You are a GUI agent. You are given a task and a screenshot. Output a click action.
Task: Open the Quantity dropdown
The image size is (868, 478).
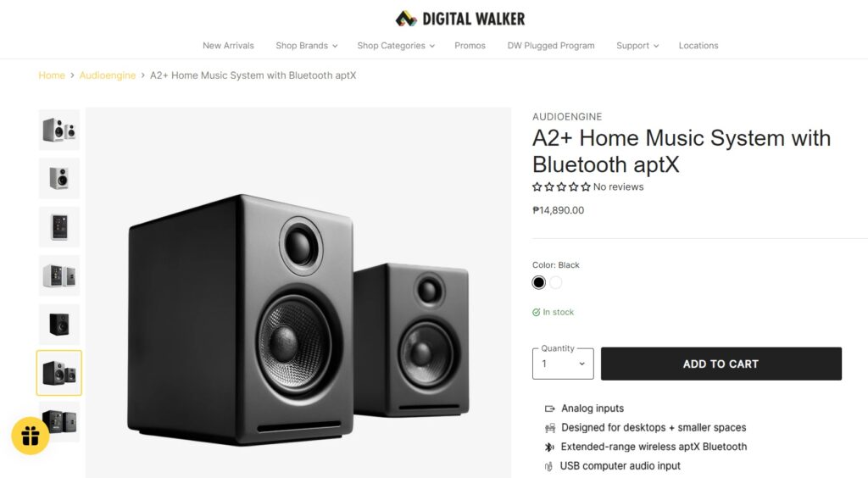pyautogui.click(x=563, y=364)
